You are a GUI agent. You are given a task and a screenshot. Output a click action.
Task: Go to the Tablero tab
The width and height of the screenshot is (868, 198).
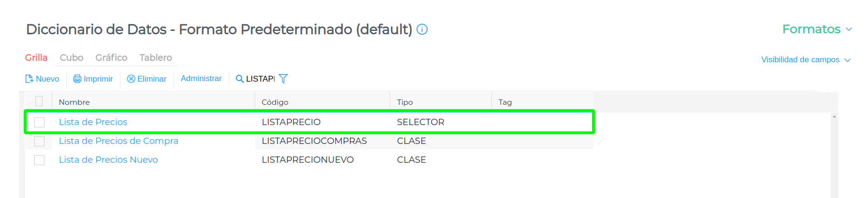[156, 57]
